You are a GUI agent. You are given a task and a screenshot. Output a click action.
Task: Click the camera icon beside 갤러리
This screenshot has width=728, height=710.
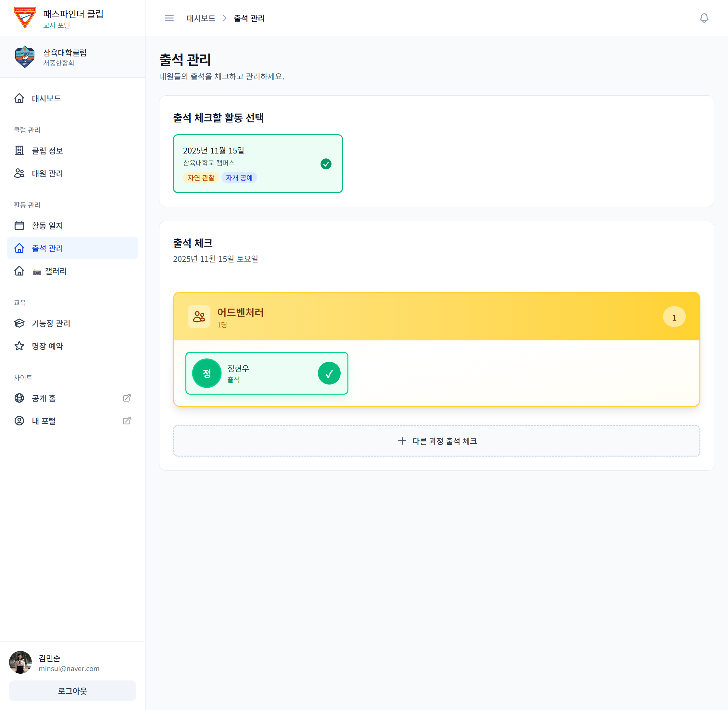click(x=36, y=271)
